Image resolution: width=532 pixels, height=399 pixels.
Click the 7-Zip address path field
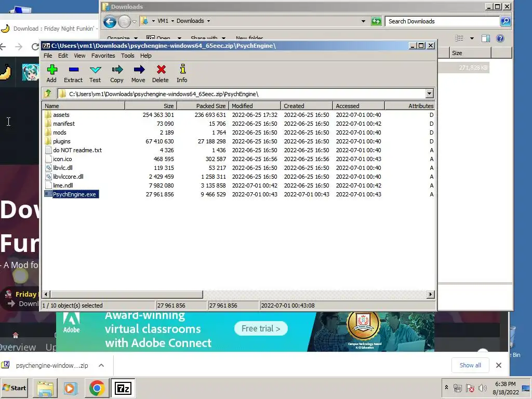point(242,94)
